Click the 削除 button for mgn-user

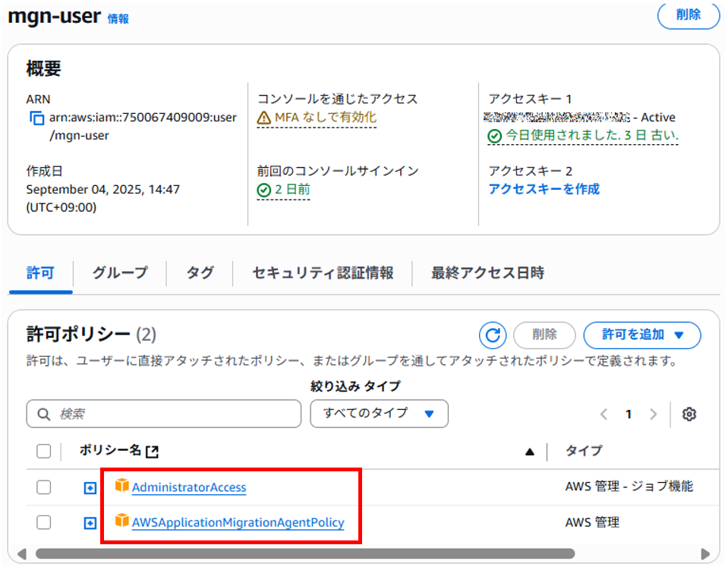tap(688, 15)
